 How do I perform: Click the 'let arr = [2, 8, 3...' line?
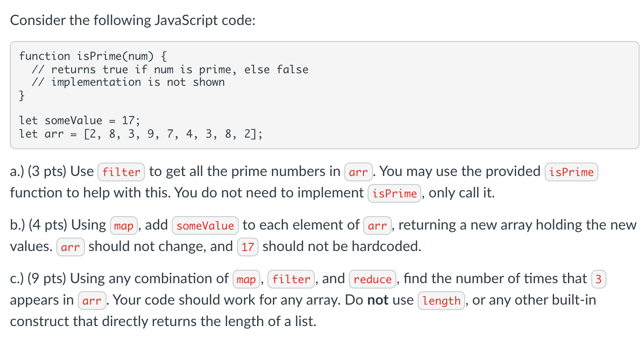[141, 134]
